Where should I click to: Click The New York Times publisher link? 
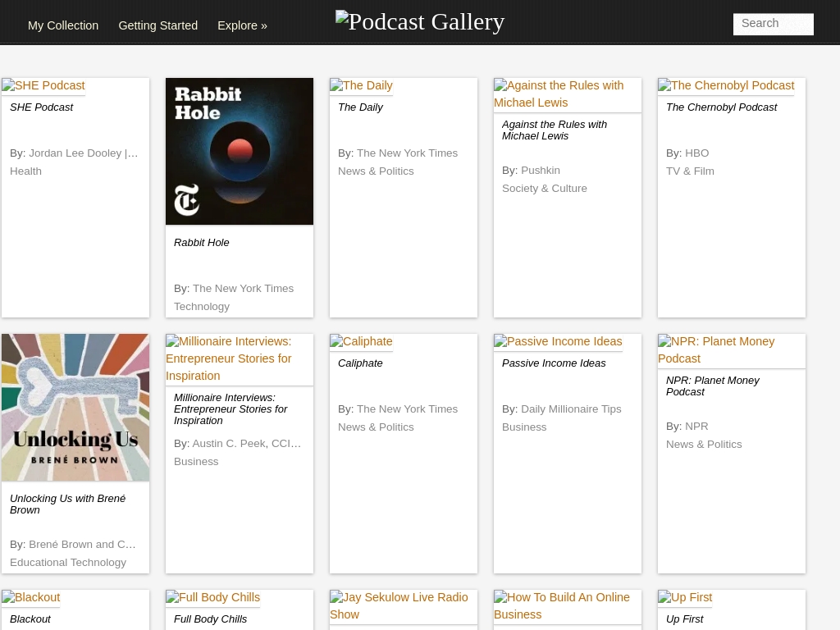[x=407, y=153]
